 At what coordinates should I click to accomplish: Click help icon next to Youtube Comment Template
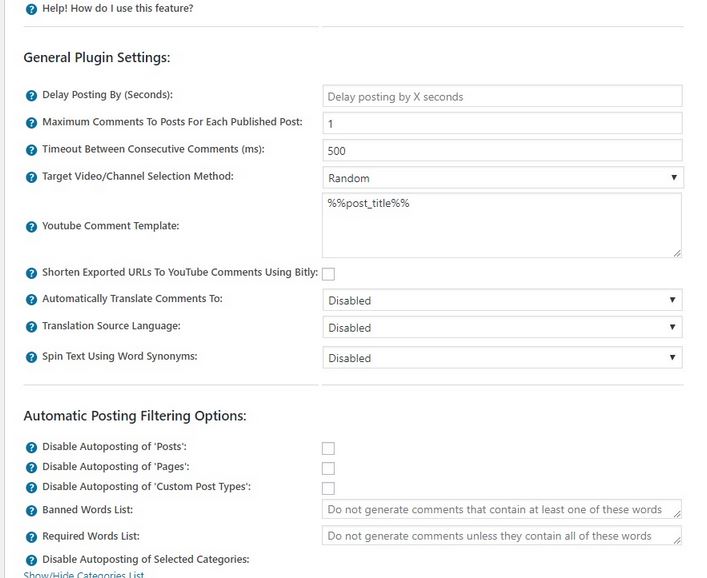[31, 226]
